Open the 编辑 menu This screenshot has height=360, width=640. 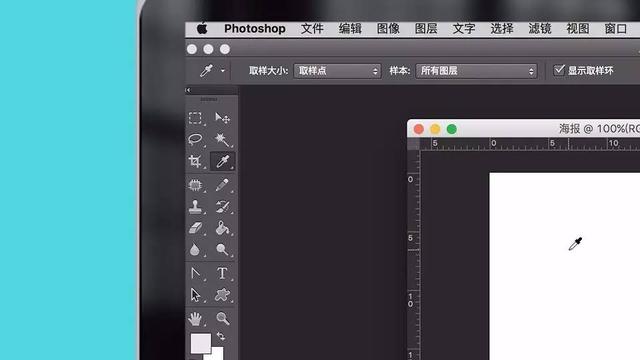(350, 29)
